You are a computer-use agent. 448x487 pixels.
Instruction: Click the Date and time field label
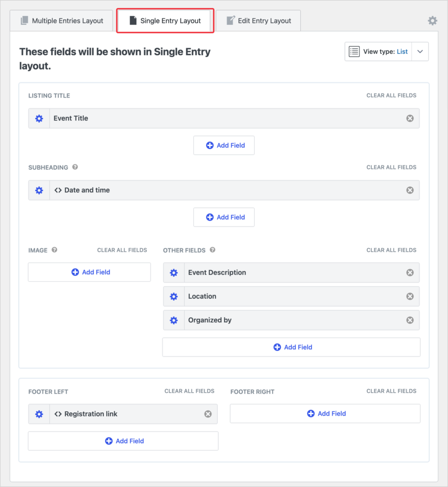coord(87,190)
